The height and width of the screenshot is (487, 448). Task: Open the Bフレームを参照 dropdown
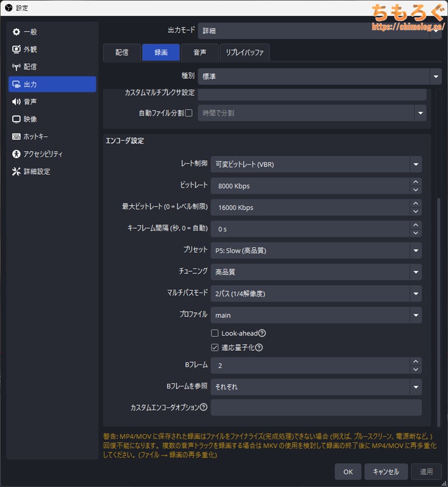316,387
